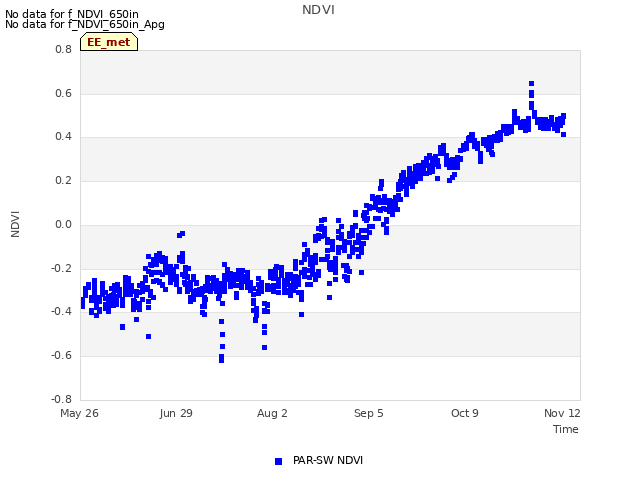Viewport: 640px width, 480px height.
Task: Click the Nov 12 x-axis tick label
Action: pos(562,413)
